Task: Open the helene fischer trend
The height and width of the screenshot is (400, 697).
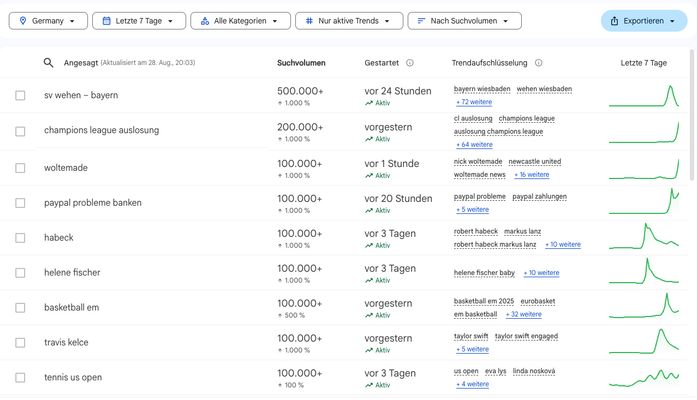Action: coord(72,272)
